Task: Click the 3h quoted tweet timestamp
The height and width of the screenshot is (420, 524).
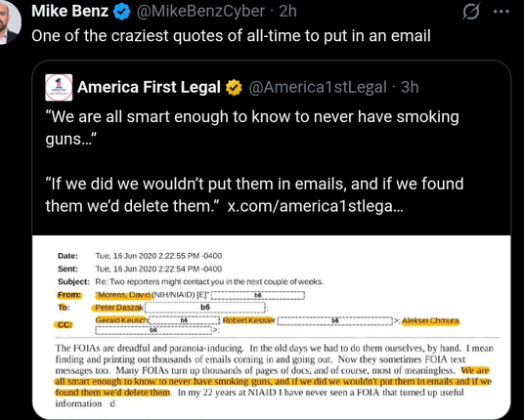Action: click(410, 88)
